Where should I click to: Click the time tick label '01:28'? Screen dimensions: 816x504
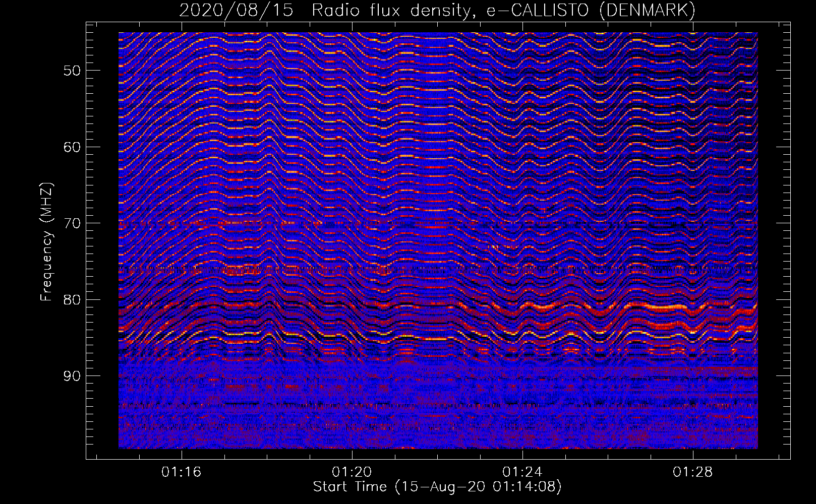coord(693,472)
